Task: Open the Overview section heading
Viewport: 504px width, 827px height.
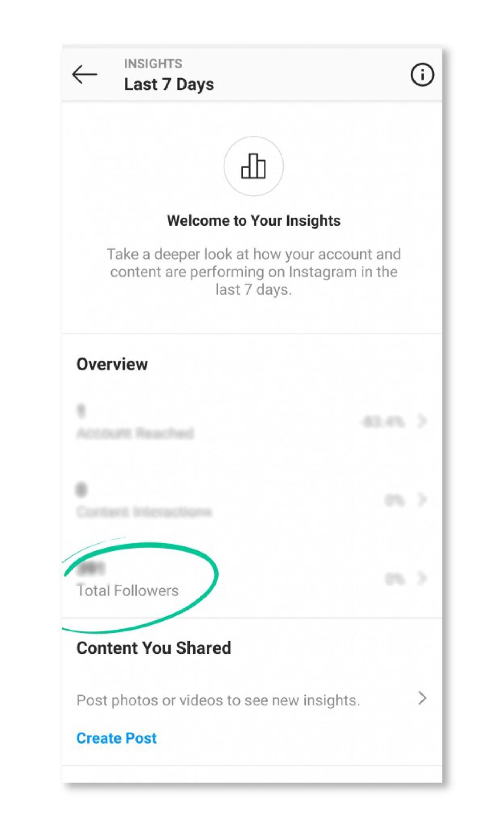Action: pyautogui.click(x=112, y=363)
